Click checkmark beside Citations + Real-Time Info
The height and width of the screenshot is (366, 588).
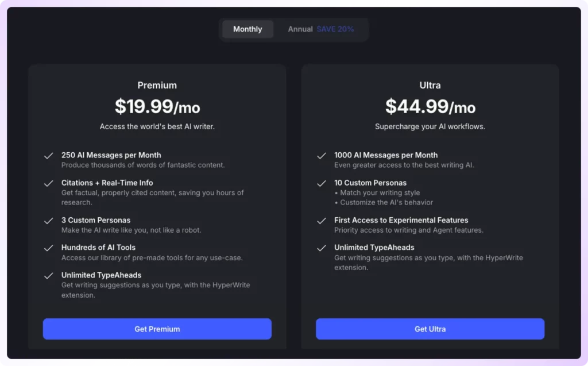[49, 183]
